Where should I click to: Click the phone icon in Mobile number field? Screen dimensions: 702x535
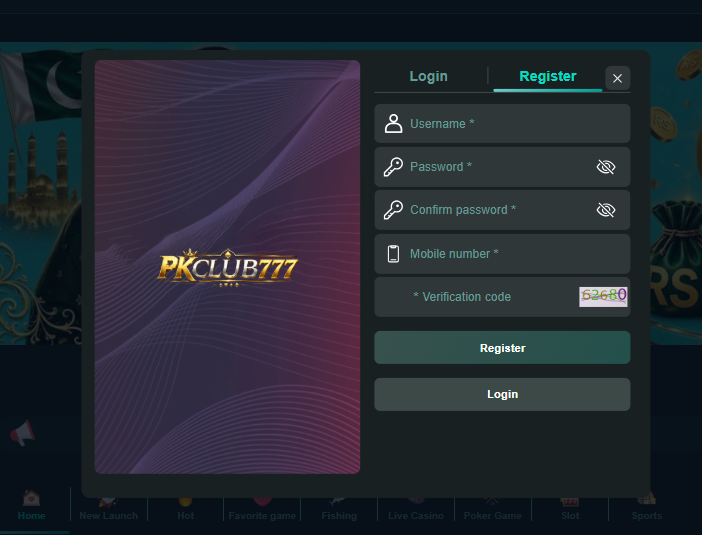tap(393, 254)
